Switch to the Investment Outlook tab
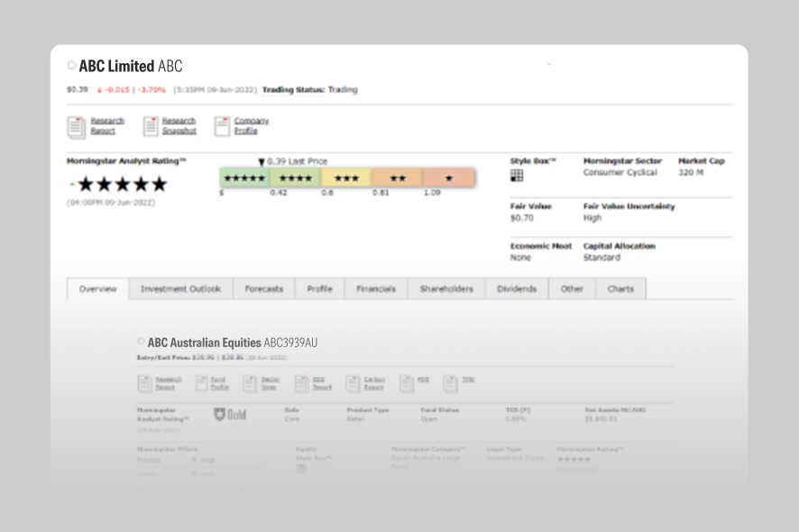Viewport: 799px width, 532px height. pos(180,289)
